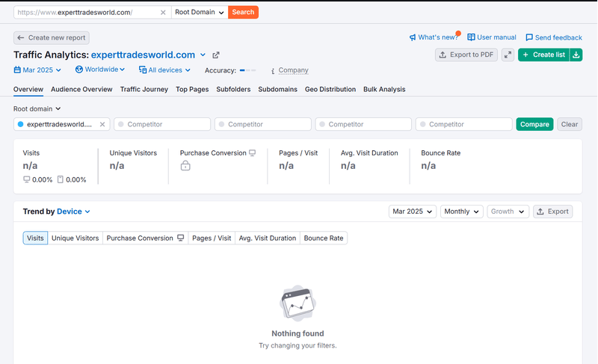Click the mobile share icon under Visits
Screen dimensions: 598x364
[x=61, y=179]
